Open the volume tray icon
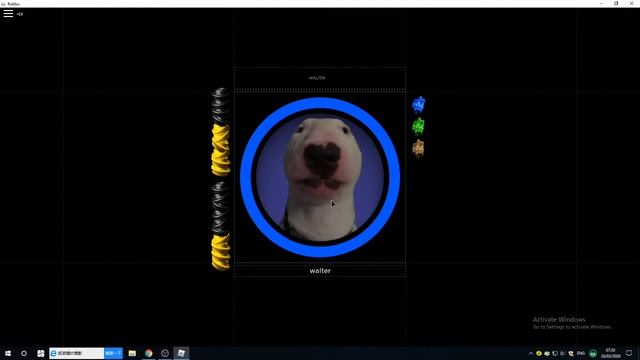Image resolution: width=640 pixels, height=360 pixels. click(x=563, y=353)
